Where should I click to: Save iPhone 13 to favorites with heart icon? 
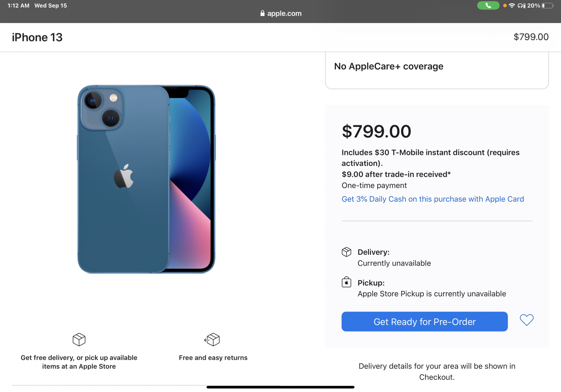coord(526,320)
